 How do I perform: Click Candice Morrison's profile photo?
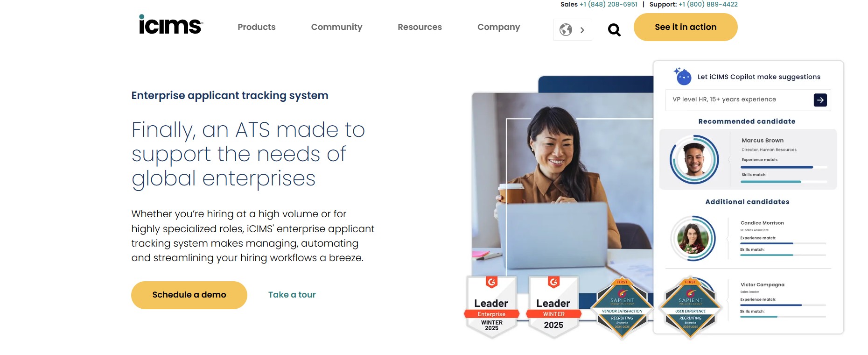(x=693, y=238)
